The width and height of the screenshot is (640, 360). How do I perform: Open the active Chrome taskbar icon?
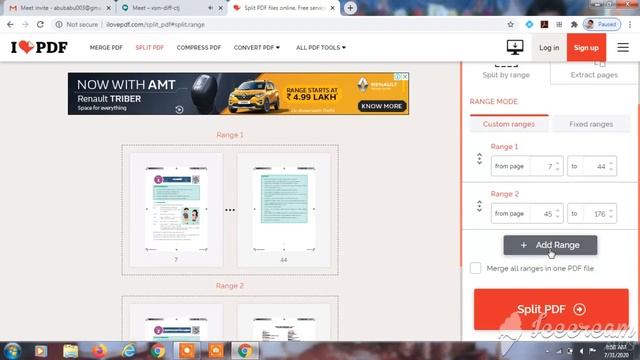(245, 351)
